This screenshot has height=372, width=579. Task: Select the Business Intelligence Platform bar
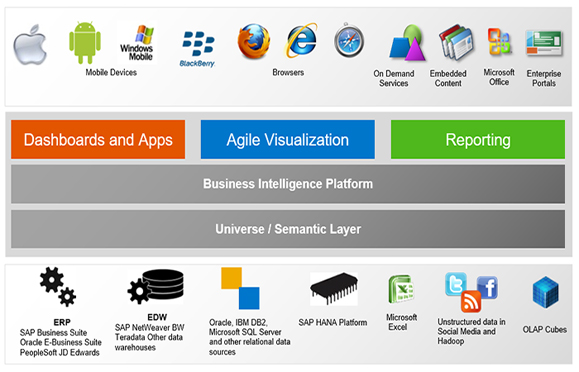pos(288,184)
